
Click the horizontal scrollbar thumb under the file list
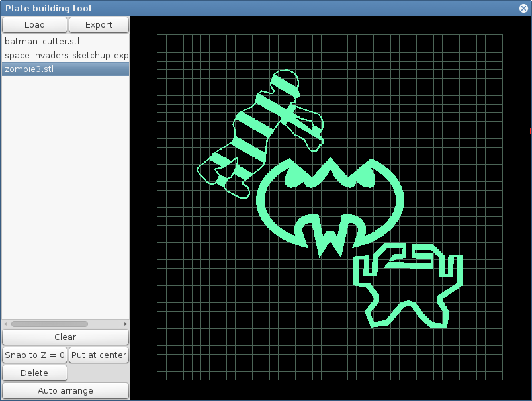[49, 324]
